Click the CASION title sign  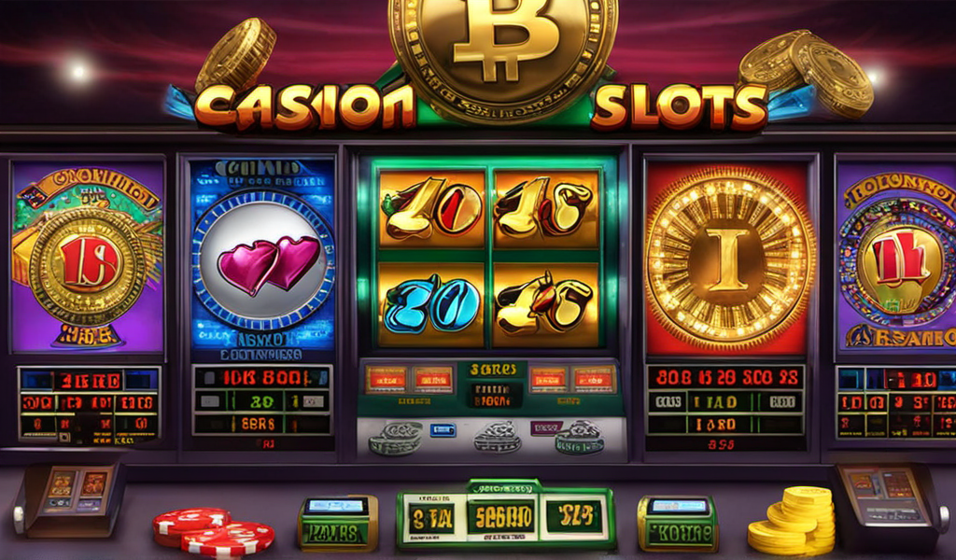[x=305, y=108]
